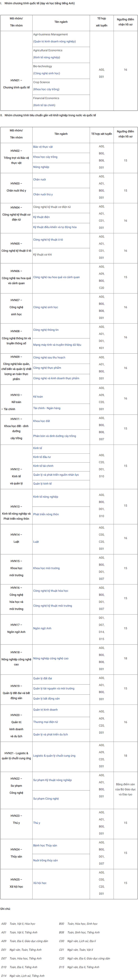The height and width of the screenshot is (980, 138).
Task: Open the Công nghệ thông tin link
Action: click(46, 330)
